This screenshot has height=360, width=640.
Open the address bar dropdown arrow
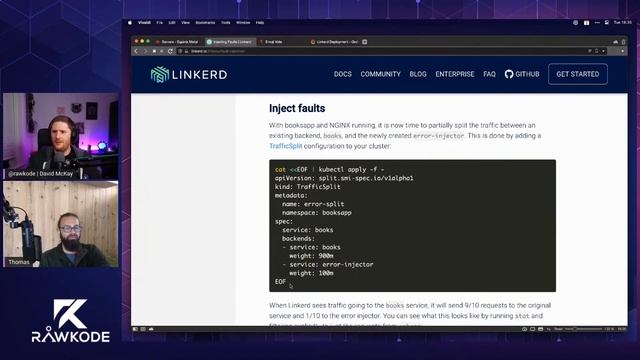(603, 51)
